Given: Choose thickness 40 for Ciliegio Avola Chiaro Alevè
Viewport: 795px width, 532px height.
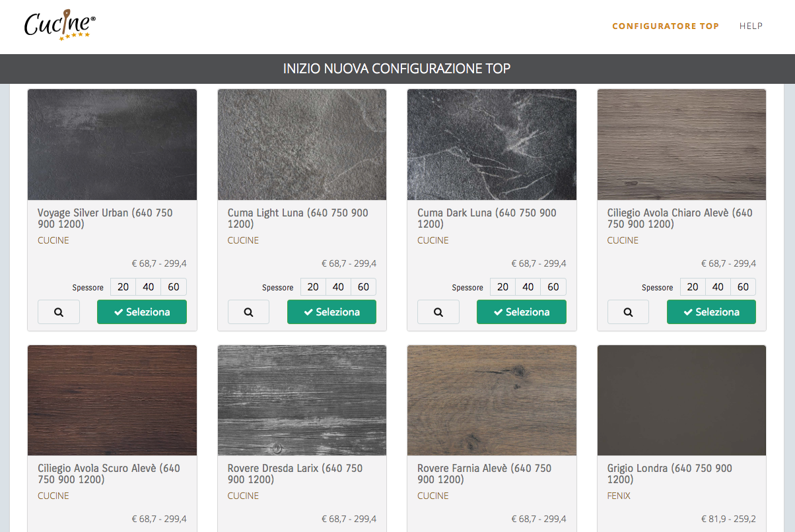Looking at the screenshot, I should [718, 287].
